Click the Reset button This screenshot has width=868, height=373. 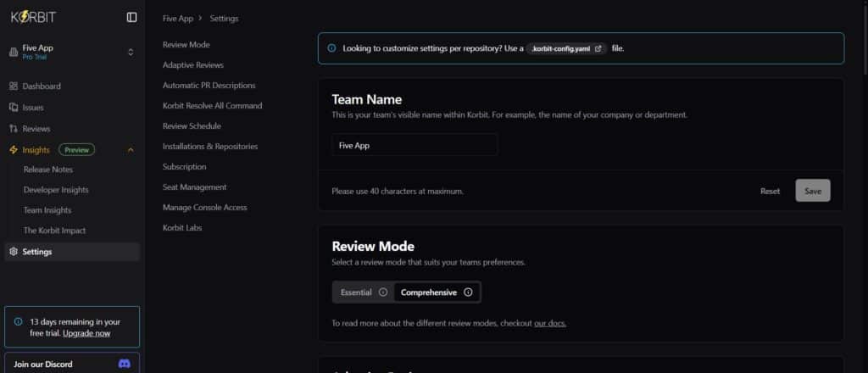click(x=770, y=191)
